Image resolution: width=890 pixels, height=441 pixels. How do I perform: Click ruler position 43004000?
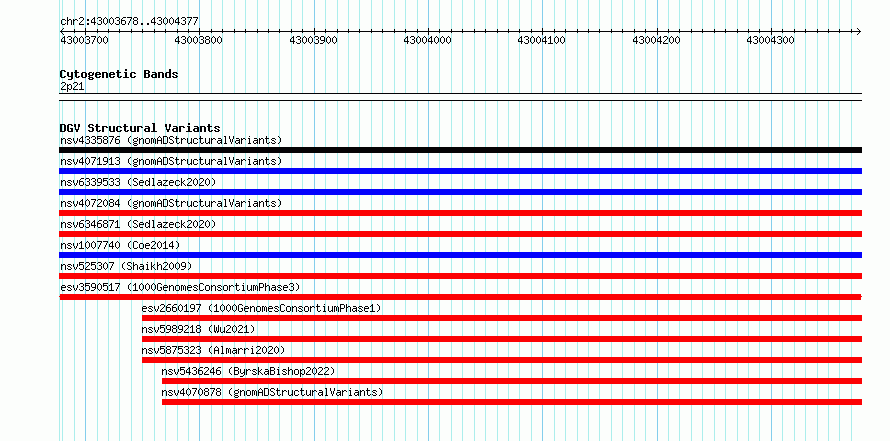pyautogui.click(x=427, y=40)
